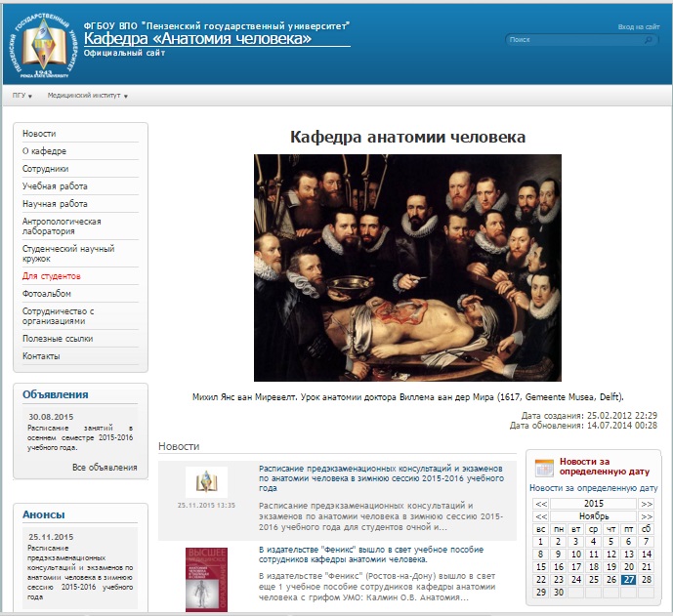Image resolution: width=673 pixels, height=616 pixels.
Task: Click the Ноябрь month label
Action: tap(594, 516)
